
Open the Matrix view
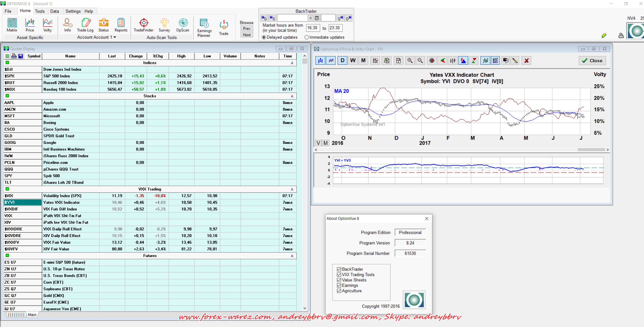(12, 25)
